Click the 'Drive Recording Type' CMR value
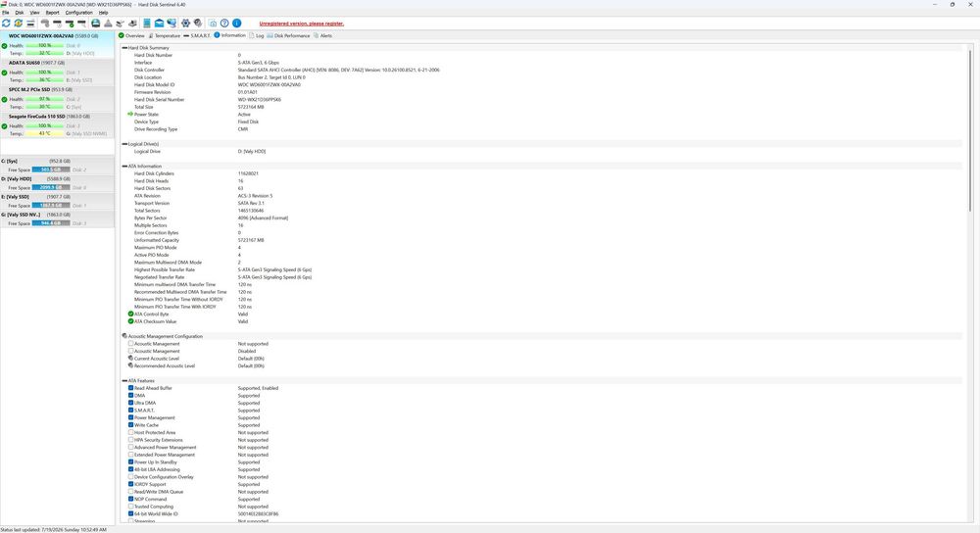This screenshot has height=533, width=980. [242, 129]
